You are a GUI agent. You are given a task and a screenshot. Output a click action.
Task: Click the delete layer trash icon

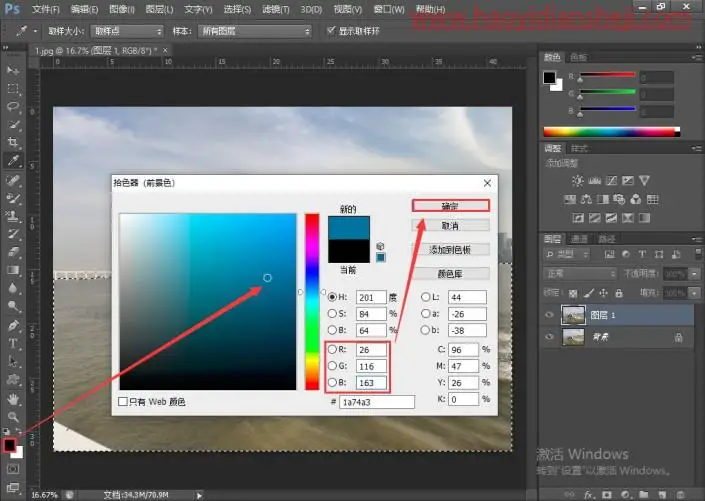(680, 495)
